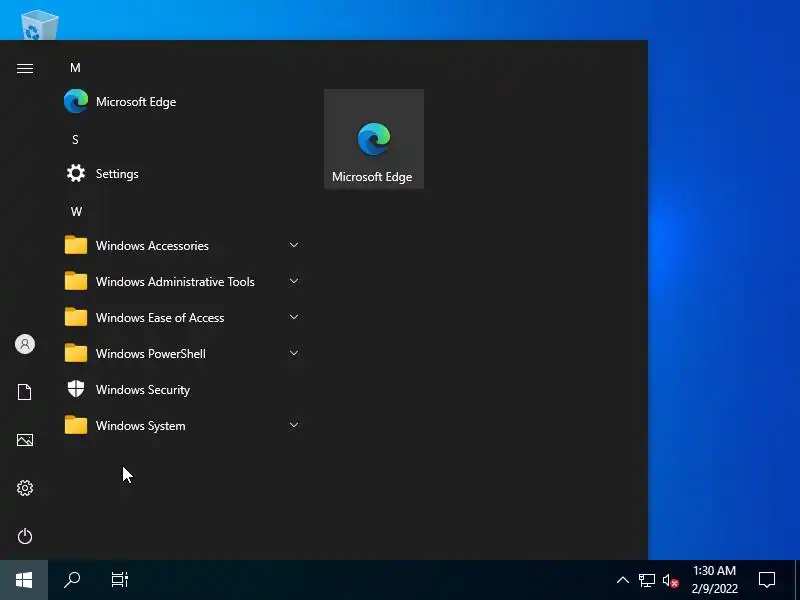Click the network icon in system tray
The image size is (800, 600).
click(x=646, y=580)
